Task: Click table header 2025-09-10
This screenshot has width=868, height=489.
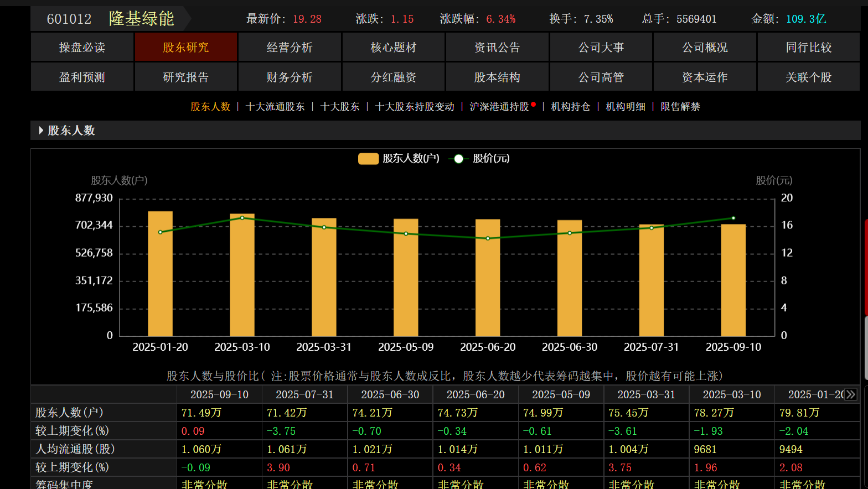Action: pos(219,394)
